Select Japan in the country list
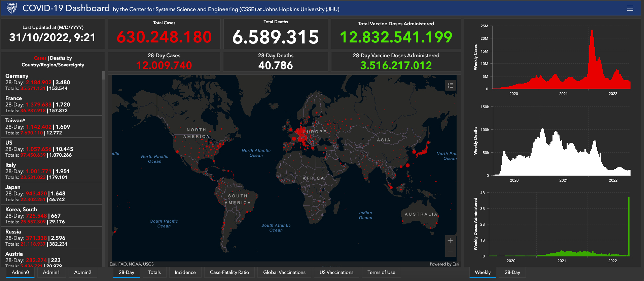644x281 pixels. tap(52, 193)
